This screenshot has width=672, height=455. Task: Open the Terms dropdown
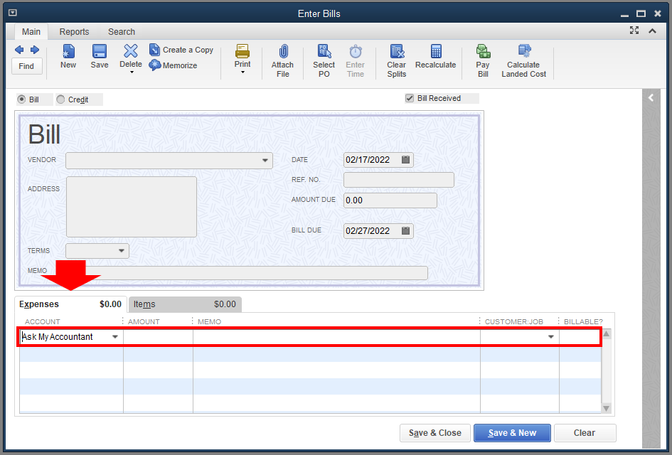click(x=121, y=251)
